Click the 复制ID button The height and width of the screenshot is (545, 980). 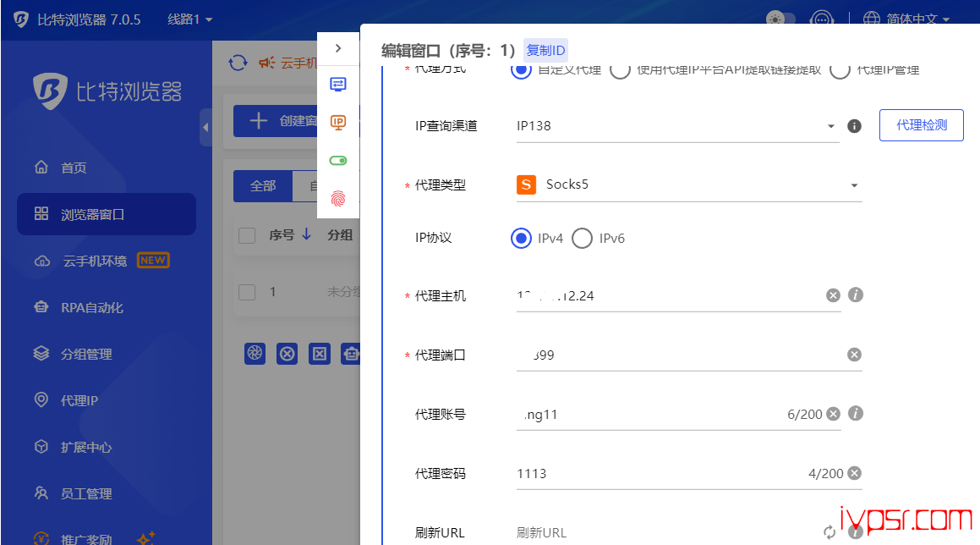point(545,50)
